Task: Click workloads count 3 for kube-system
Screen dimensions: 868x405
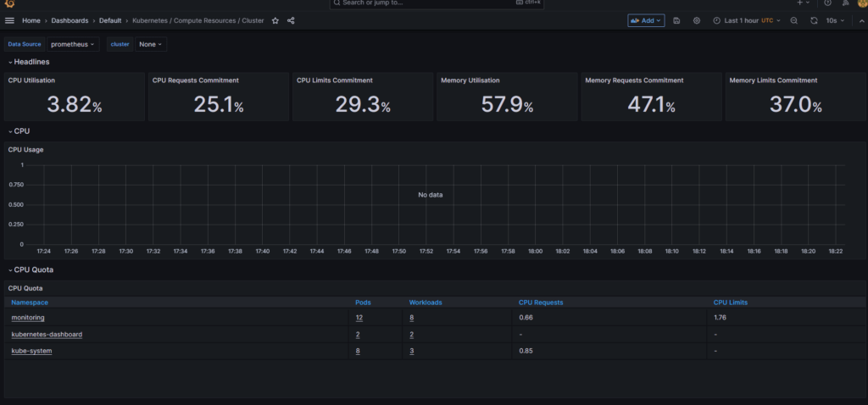Action: [411, 352]
